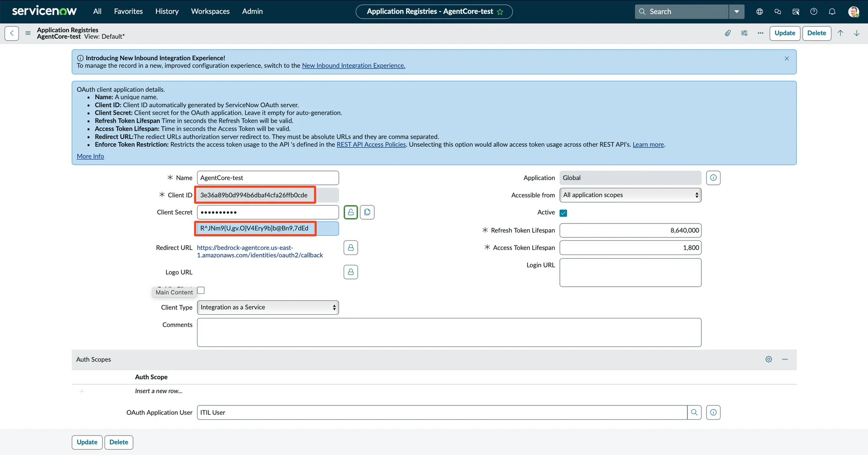Favorite the Application Registries page star

pyautogui.click(x=500, y=12)
